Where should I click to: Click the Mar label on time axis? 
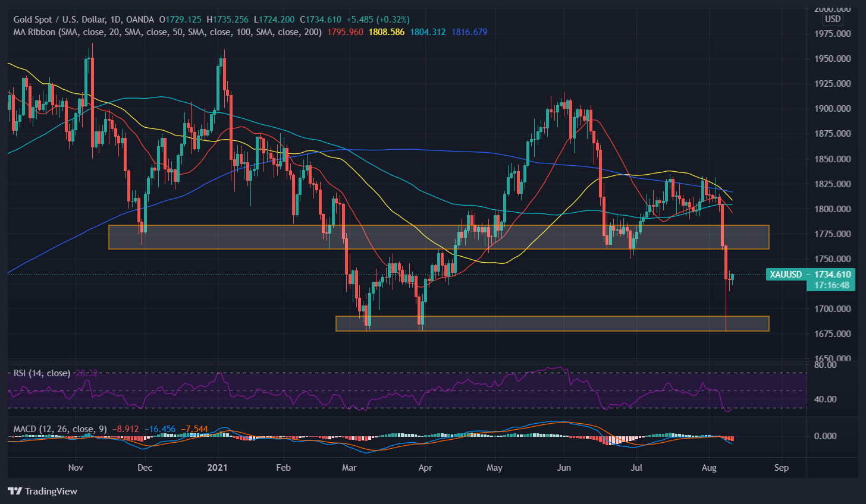click(350, 468)
